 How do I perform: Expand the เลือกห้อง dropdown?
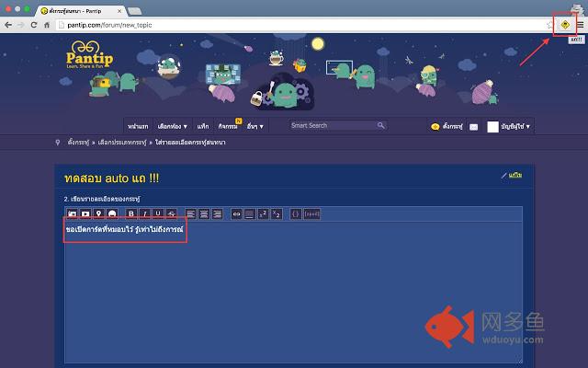pos(173,127)
